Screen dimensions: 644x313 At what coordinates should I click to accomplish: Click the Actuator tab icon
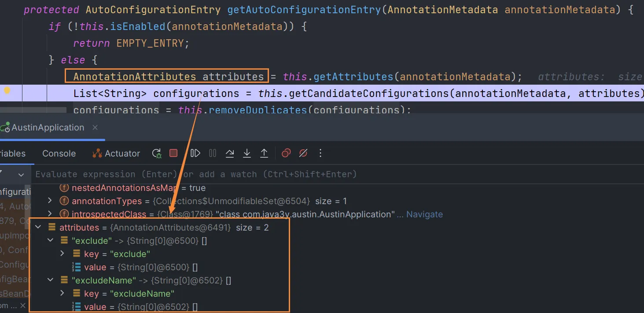click(97, 153)
